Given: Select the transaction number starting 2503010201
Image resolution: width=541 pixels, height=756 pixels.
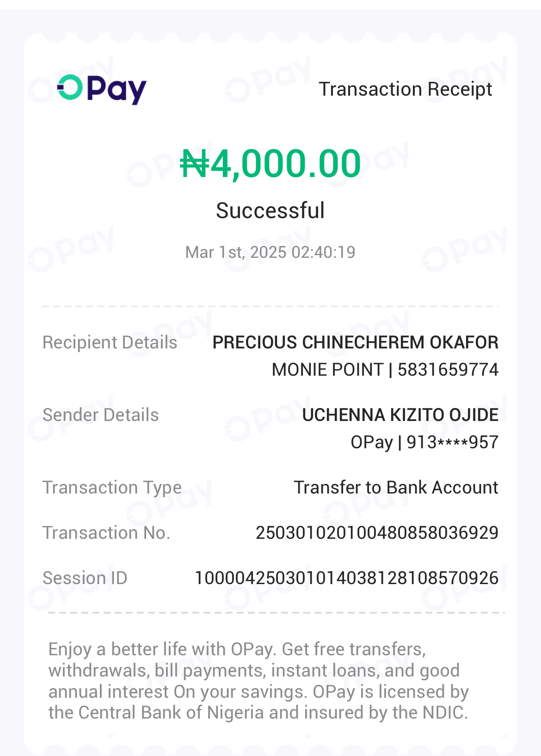Looking at the screenshot, I should (x=377, y=533).
